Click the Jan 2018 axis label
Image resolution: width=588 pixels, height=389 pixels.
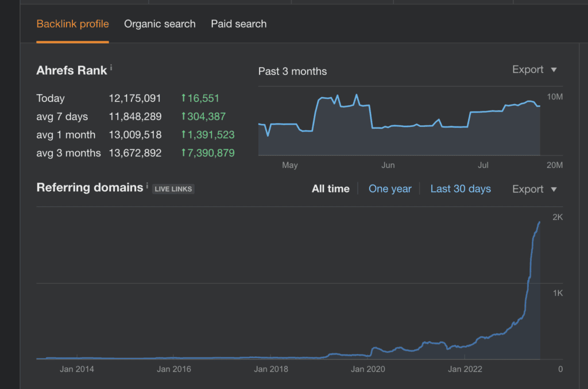click(271, 369)
